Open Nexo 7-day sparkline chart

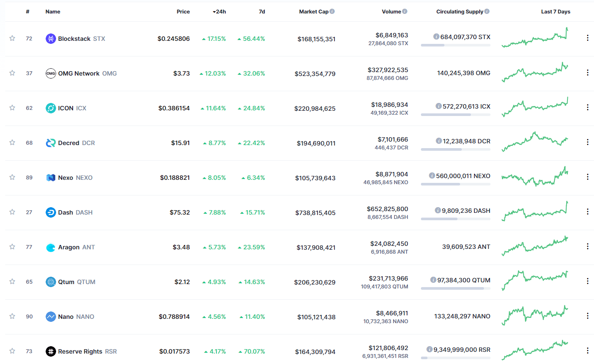pos(535,176)
